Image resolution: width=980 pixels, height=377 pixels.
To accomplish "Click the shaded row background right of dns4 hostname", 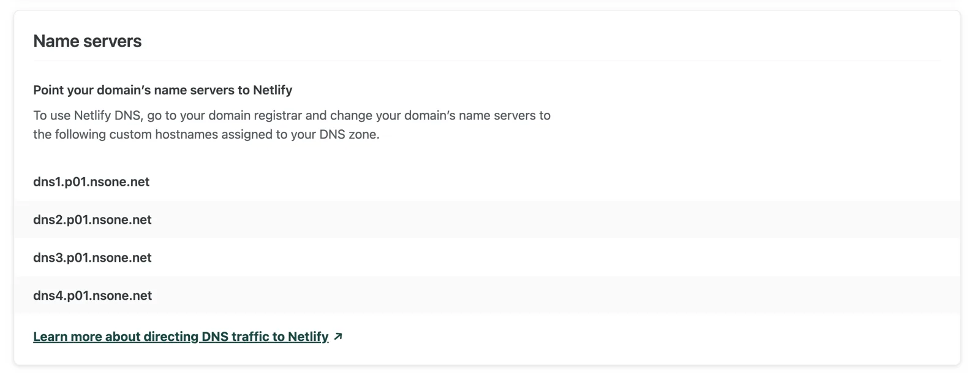I will (x=551, y=295).
